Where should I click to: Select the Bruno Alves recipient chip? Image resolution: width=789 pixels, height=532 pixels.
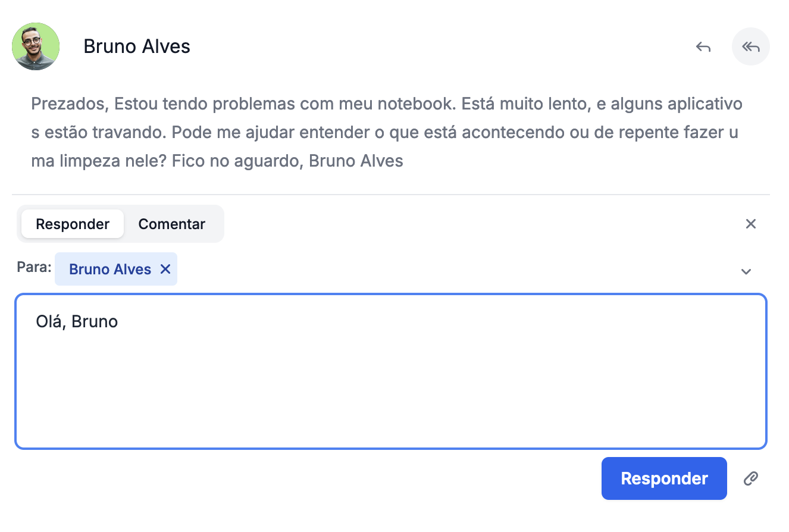[110, 270]
